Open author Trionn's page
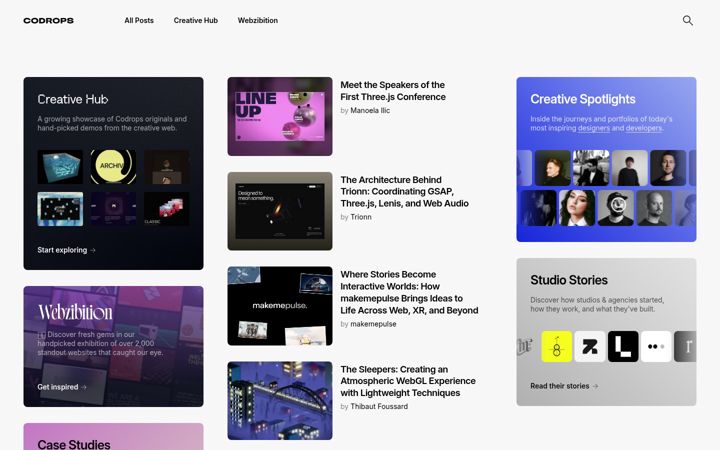Viewport: 720px width, 450px height. pos(361,217)
